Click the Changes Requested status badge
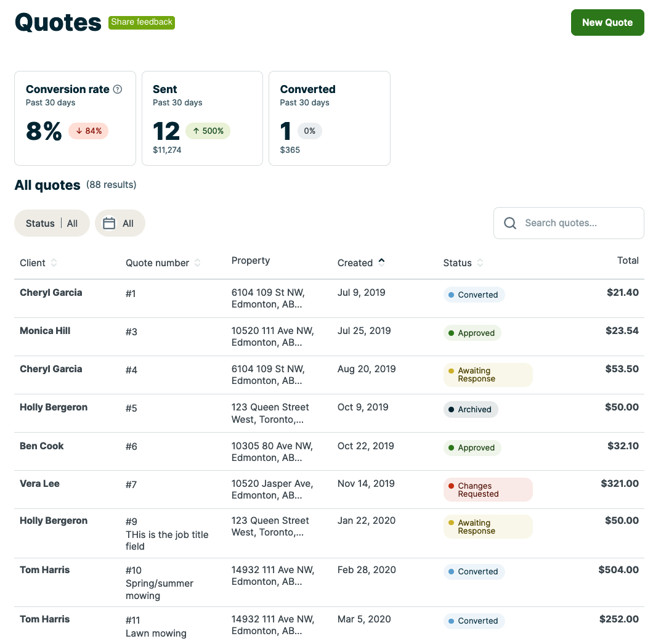The width and height of the screenshot is (653, 644). (488, 489)
